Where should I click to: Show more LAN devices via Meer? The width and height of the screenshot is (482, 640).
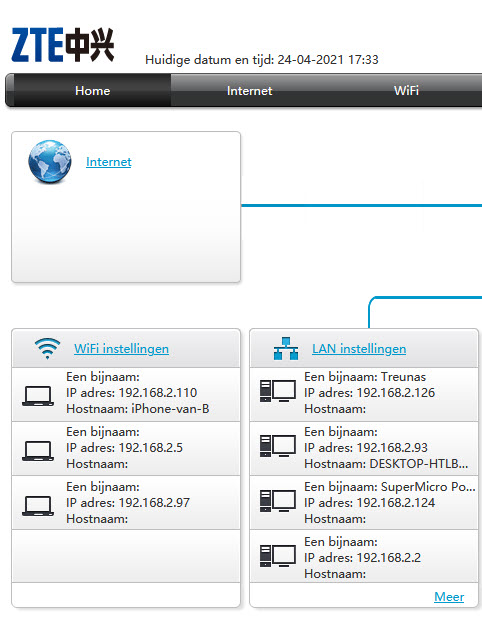pos(449,597)
